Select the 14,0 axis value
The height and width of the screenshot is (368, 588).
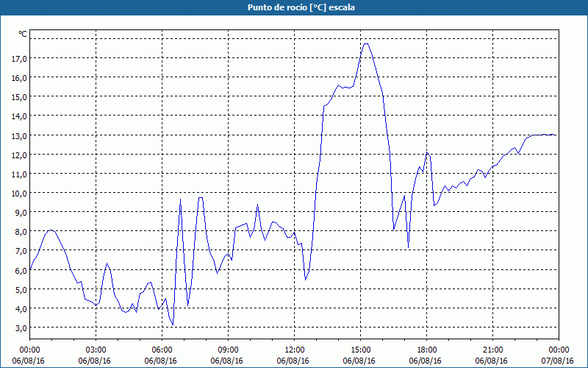click(19, 116)
